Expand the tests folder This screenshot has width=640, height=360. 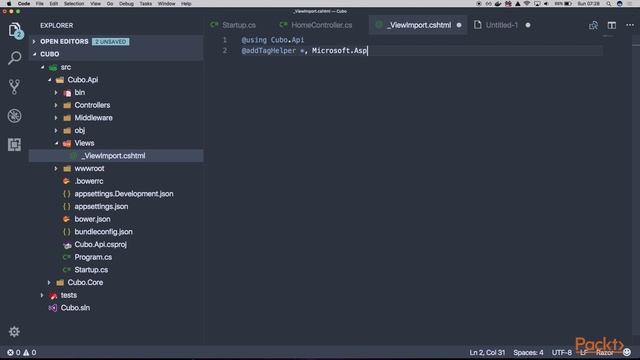[x=42, y=295]
